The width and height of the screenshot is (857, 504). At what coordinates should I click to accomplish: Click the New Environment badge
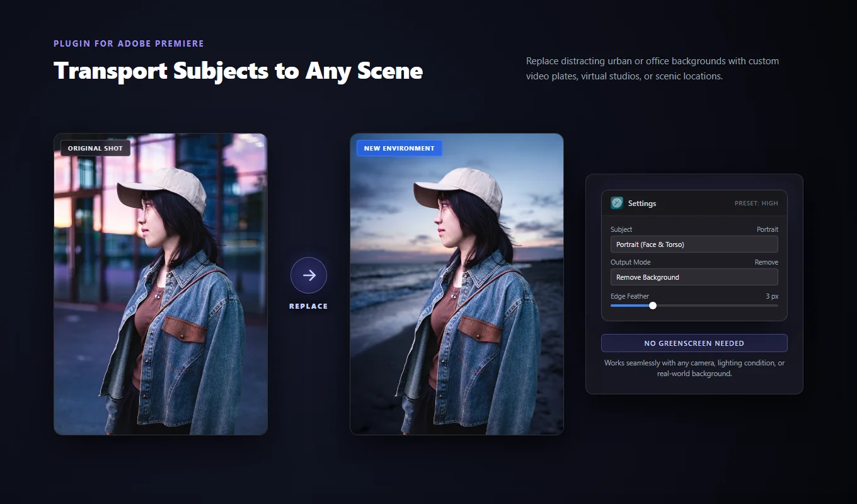399,148
